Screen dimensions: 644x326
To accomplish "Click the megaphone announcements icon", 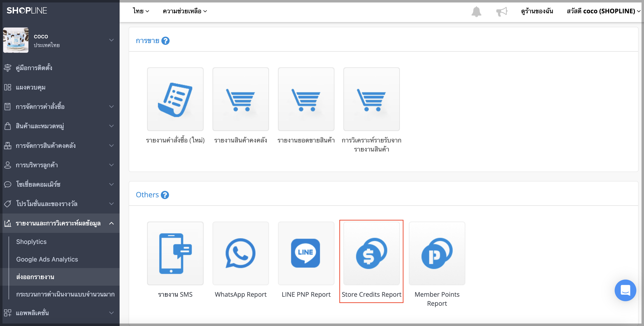I will [501, 11].
